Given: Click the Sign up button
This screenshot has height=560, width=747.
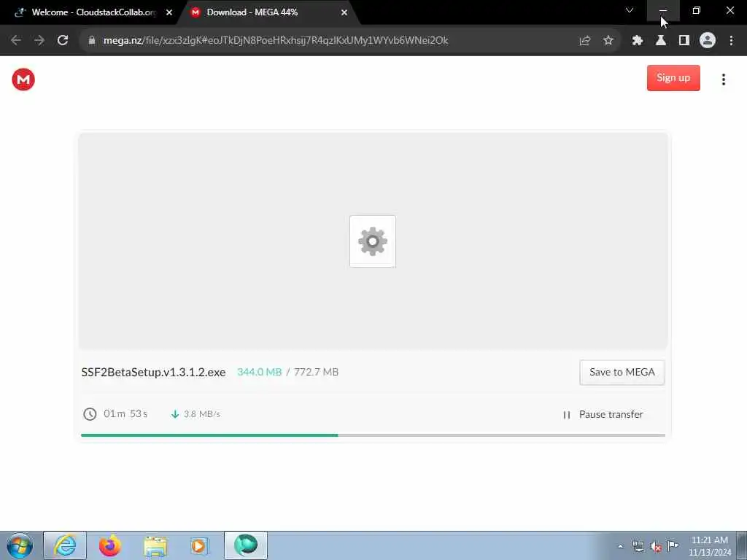Looking at the screenshot, I should (673, 78).
